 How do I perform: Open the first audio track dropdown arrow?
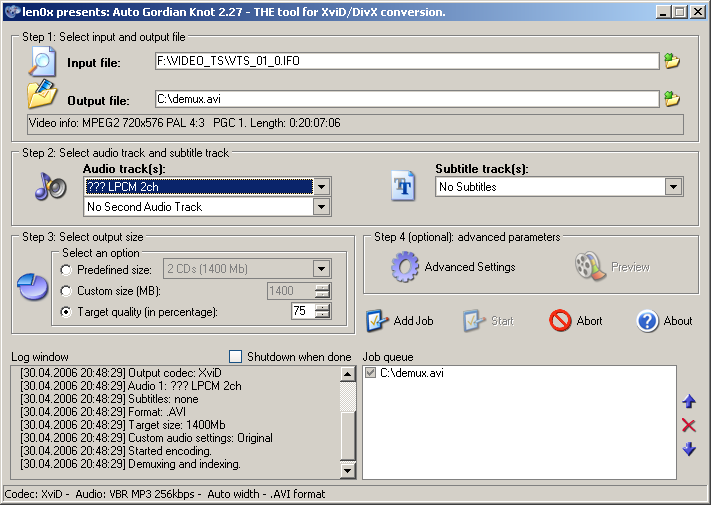coord(321,186)
